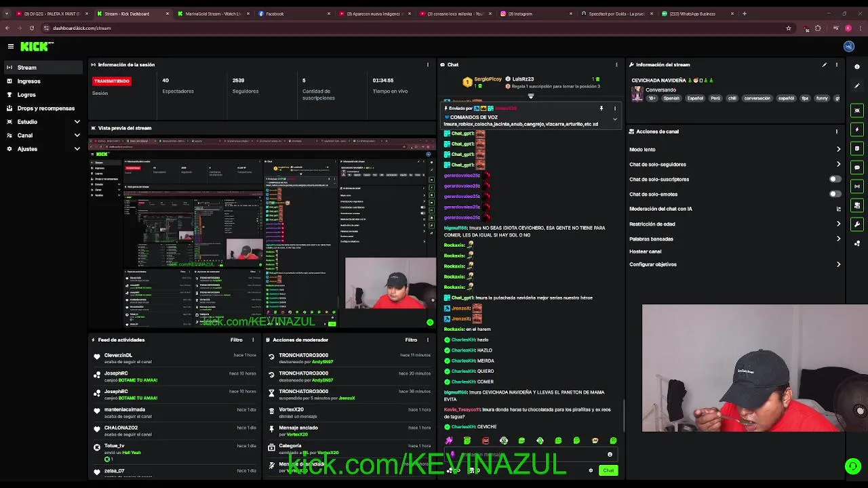
Task: Open Filtro in Acciones de moderador
Action: [x=411, y=340]
